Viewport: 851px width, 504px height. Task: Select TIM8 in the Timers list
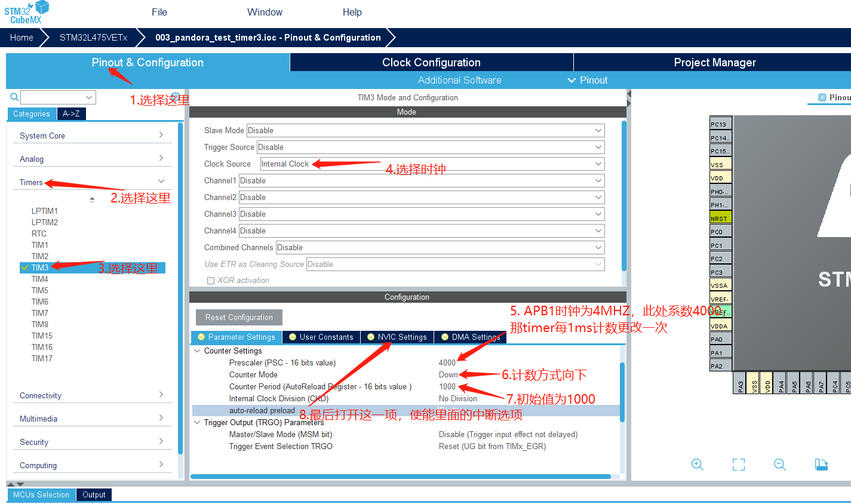[40, 324]
